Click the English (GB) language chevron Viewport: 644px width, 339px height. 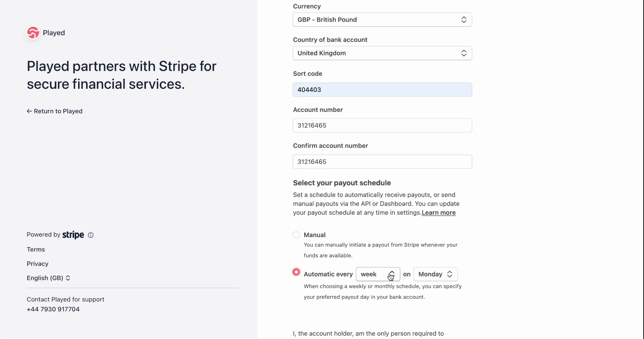point(68,278)
